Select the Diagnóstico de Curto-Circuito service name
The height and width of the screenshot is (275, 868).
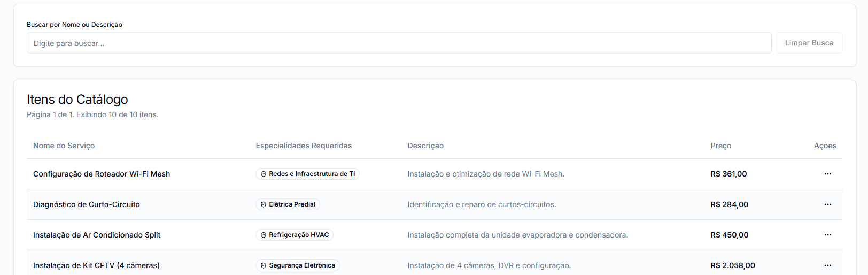87,204
